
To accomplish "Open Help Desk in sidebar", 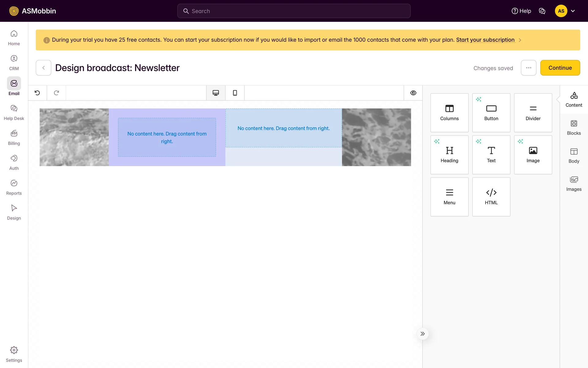I will coord(14,112).
